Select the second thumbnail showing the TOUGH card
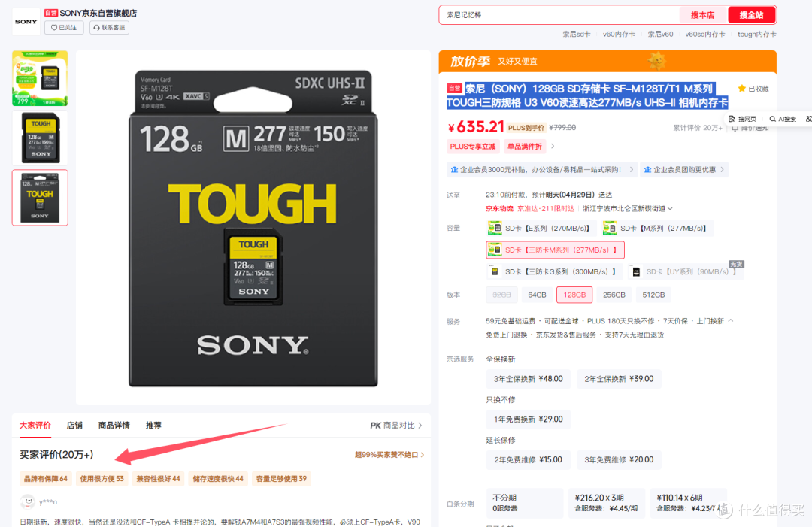 click(40, 138)
